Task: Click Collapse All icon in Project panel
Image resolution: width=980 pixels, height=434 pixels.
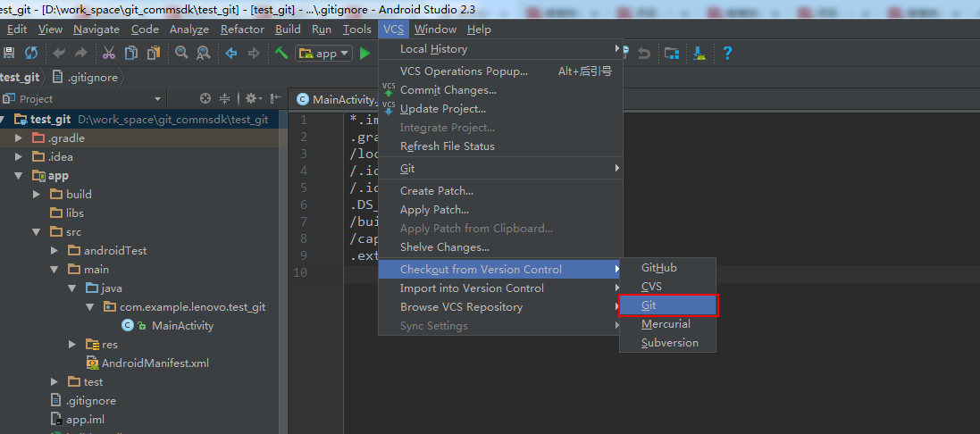Action: (x=225, y=98)
